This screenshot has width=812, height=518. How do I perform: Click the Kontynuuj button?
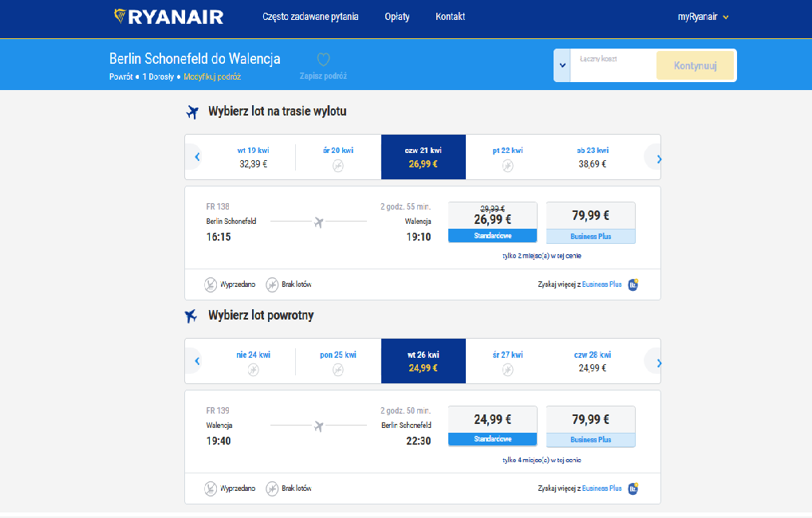pyautogui.click(x=695, y=65)
